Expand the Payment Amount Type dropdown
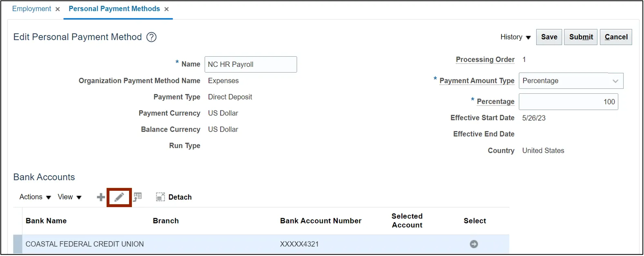 pyautogui.click(x=615, y=81)
